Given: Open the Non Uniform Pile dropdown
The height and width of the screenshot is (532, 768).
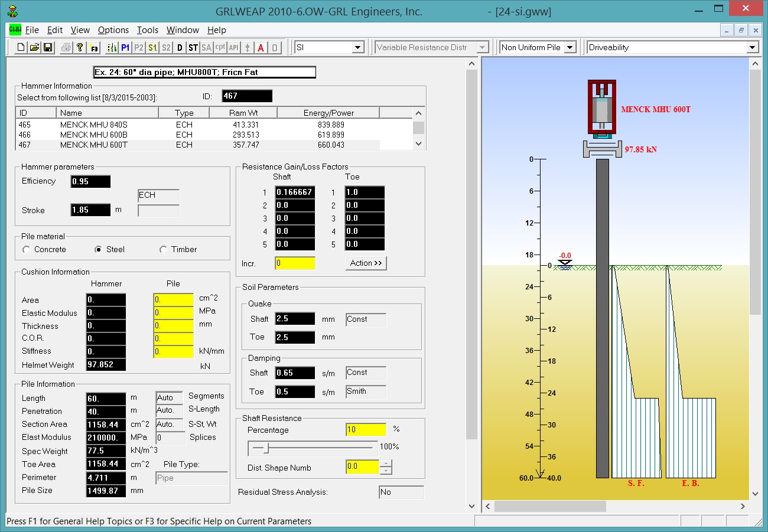Looking at the screenshot, I should point(570,48).
